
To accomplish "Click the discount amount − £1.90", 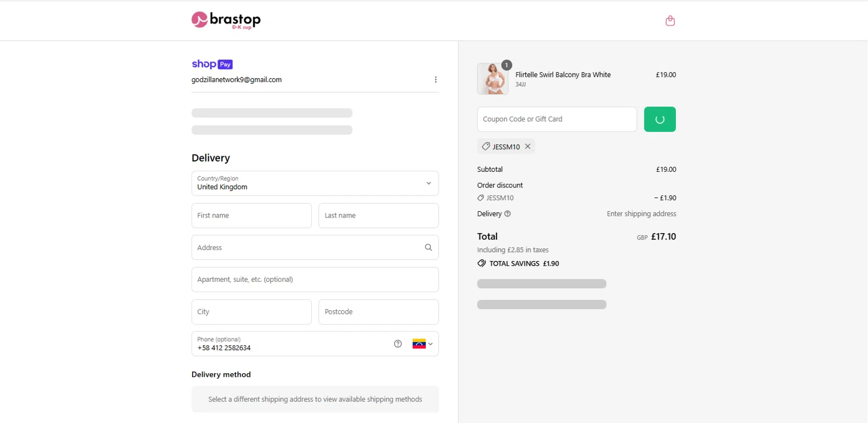I will [x=665, y=198].
